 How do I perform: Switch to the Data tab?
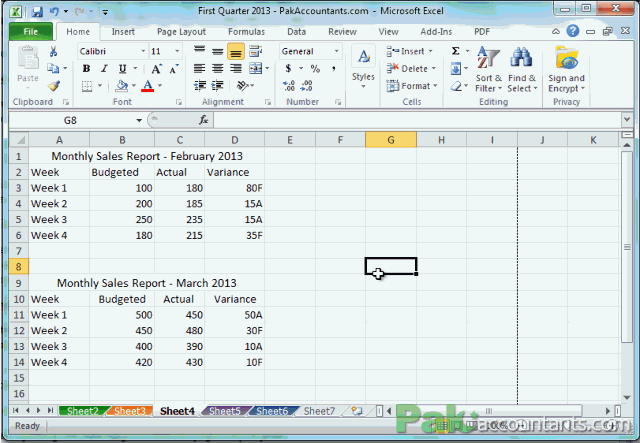[296, 32]
